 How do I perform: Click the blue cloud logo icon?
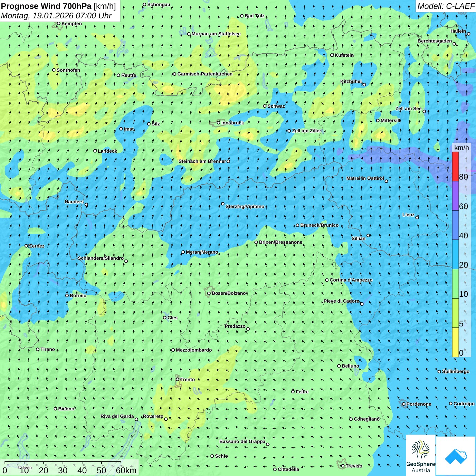click(456, 456)
